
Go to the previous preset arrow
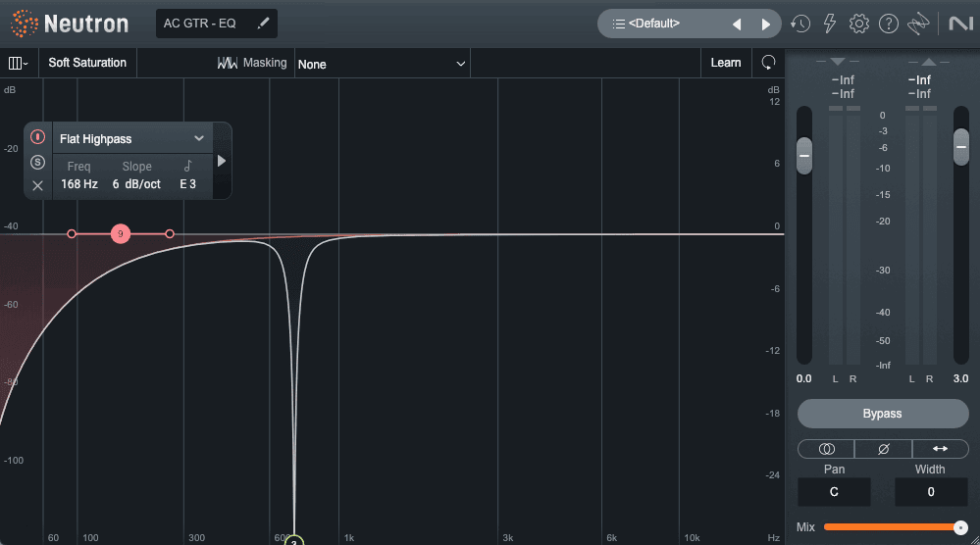tap(737, 25)
